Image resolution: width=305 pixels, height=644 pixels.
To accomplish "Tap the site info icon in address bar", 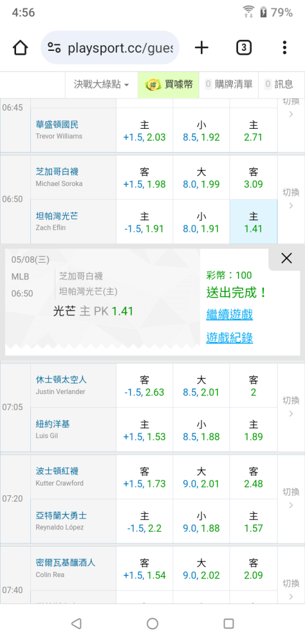I will pyautogui.click(x=54, y=48).
